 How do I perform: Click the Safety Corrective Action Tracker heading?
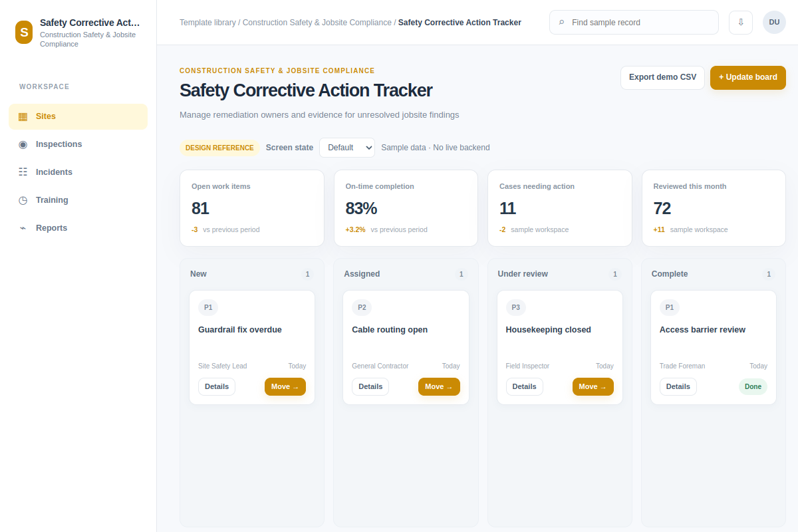[x=306, y=90]
